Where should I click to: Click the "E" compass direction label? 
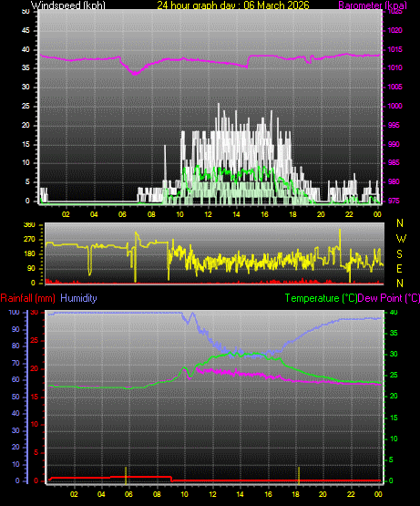pos(399,269)
